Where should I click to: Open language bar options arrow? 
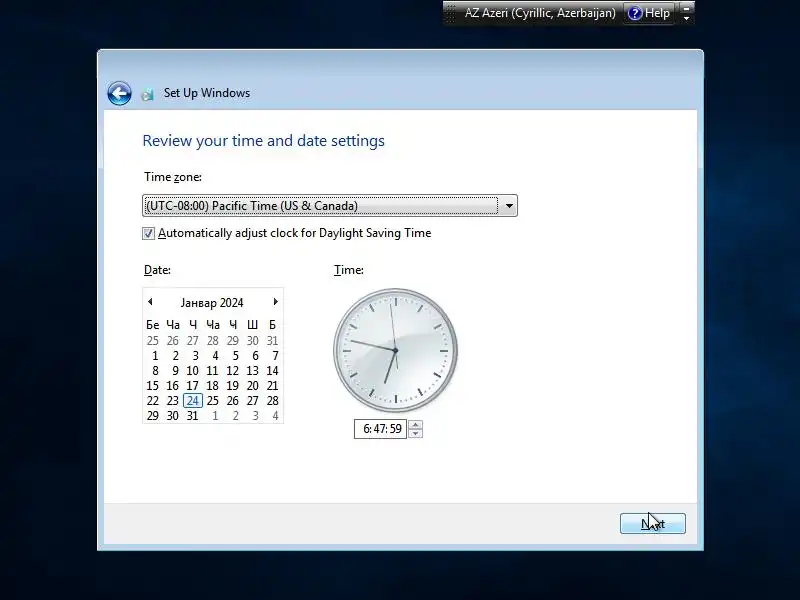[x=687, y=18]
